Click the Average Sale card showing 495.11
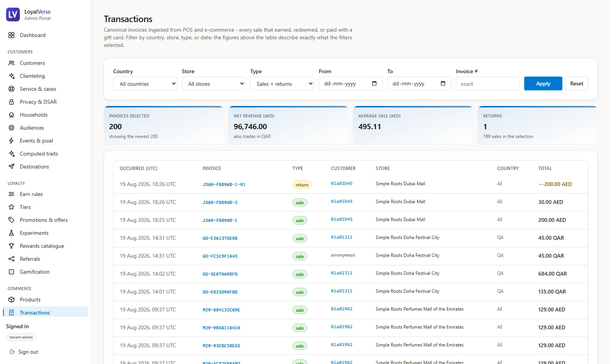The width and height of the screenshot is (610, 364). coord(413,125)
